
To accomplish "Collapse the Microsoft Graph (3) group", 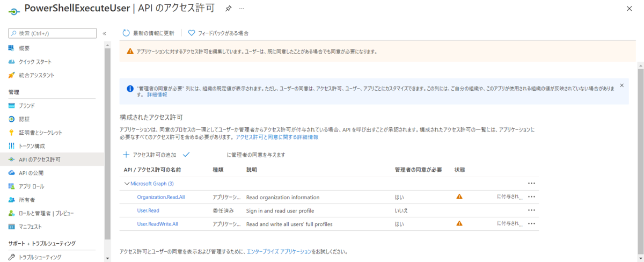I will [127, 183].
